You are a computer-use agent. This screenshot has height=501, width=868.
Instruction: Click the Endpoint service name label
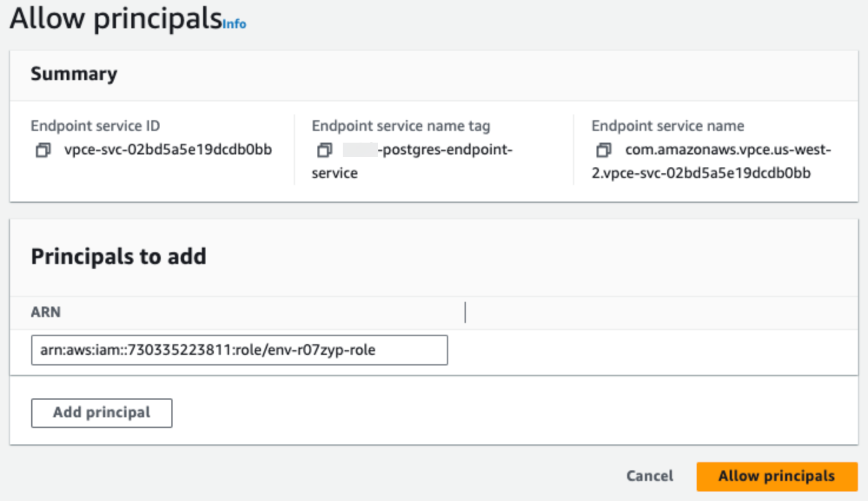(668, 126)
